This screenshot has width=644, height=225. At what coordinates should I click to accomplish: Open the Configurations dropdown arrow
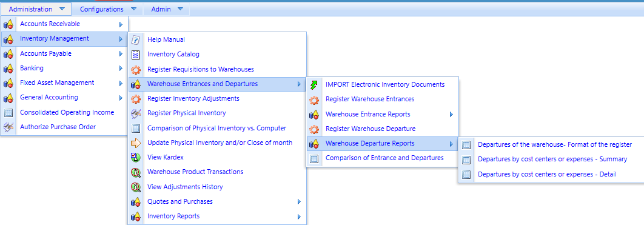pyautogui.click(x=133, y=8)
